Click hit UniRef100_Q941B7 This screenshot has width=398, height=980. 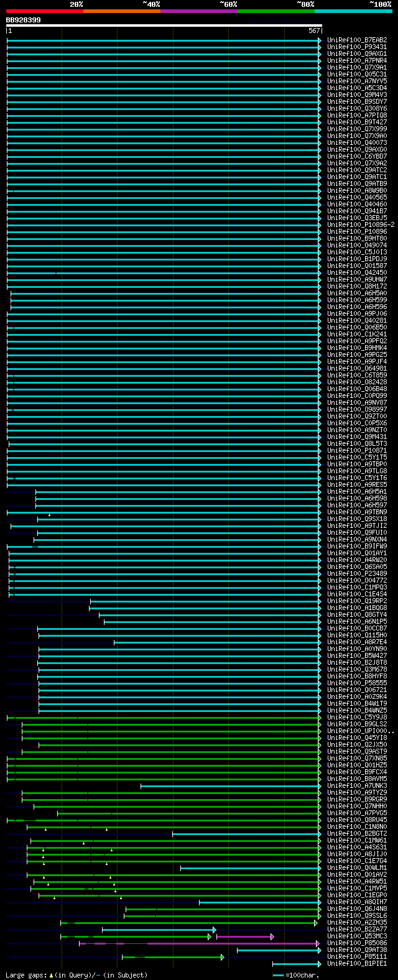pyautogui.click(x=357, y=211)
